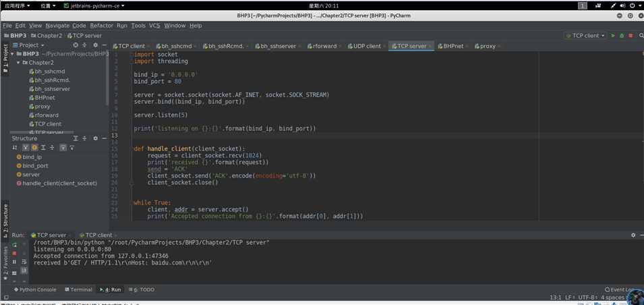The image size is (644, 305).
Task: Open Structure panel settings gear
Action: 96,138
